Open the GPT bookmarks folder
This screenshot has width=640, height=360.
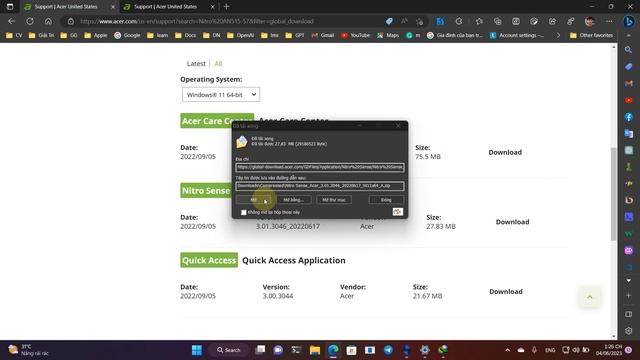pyautogui.click(x=295, y=36)
